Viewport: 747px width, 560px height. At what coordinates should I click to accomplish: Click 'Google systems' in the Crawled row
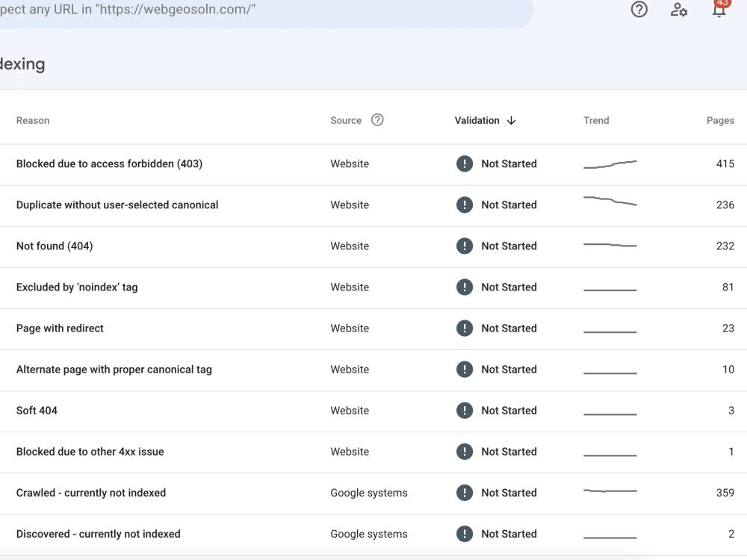click(369, 493)
